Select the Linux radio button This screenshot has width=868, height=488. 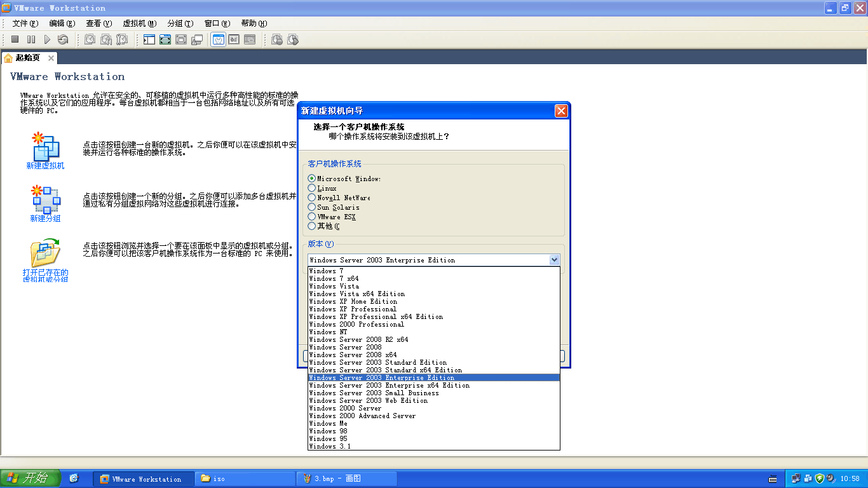tap(311, 188)
